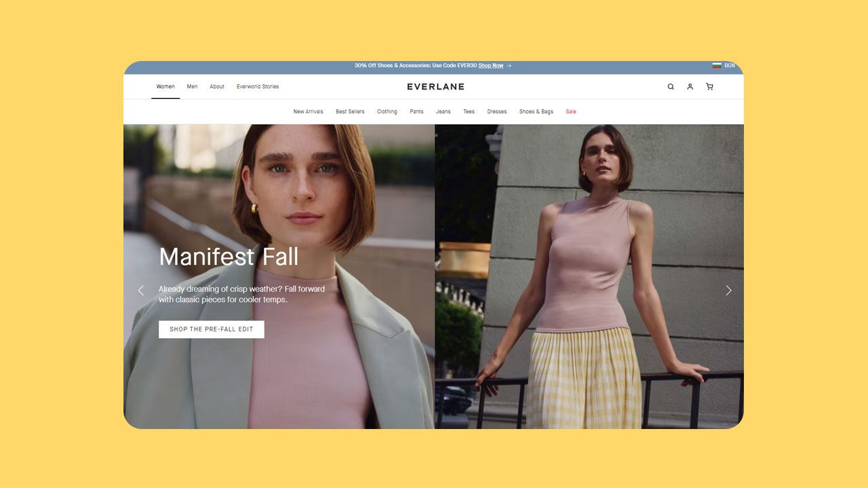Click the arrow beside Shop Now
Screen dimensions: 868x488
point(509,66)
